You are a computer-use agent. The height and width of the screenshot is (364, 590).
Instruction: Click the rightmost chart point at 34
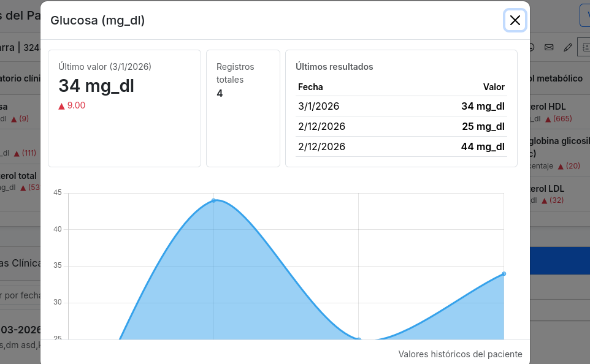click(x=504, y=274)
